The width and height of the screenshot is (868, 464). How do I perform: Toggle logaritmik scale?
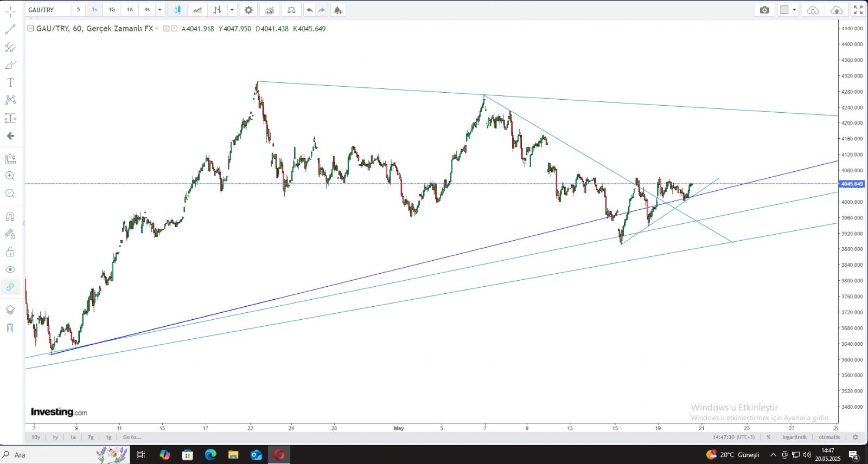794,437
